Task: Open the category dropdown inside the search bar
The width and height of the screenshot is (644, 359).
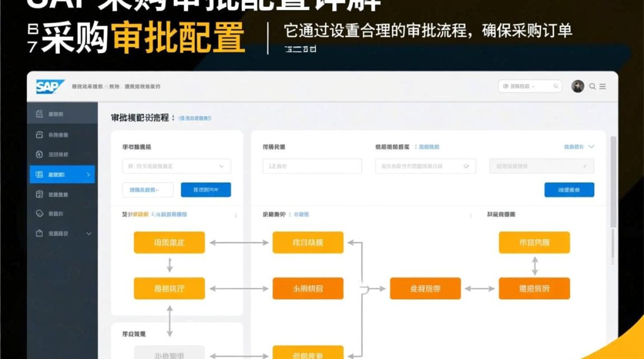Action: click(533, 87)
